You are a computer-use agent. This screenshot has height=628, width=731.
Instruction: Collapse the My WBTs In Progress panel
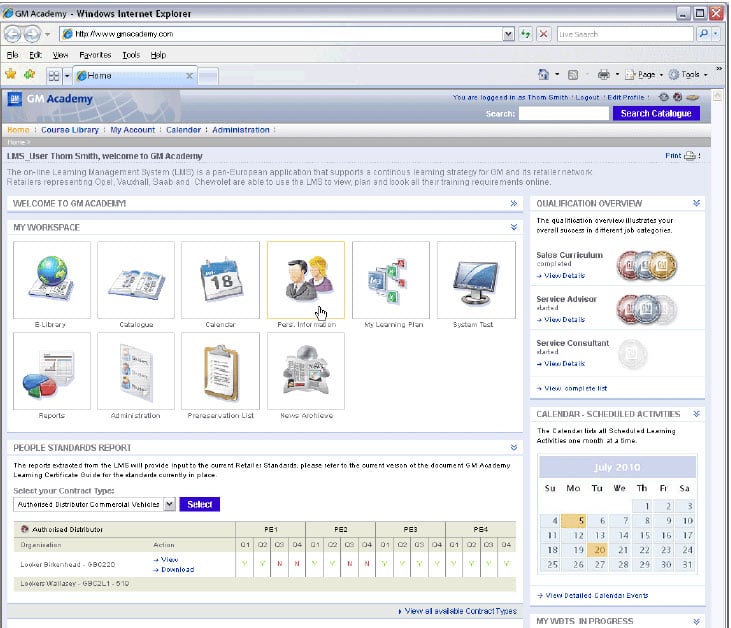(697, 621)
